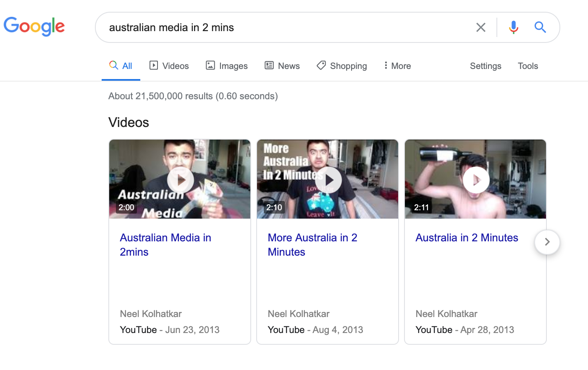
Task: Open search Settings
Action: point(486,66)
